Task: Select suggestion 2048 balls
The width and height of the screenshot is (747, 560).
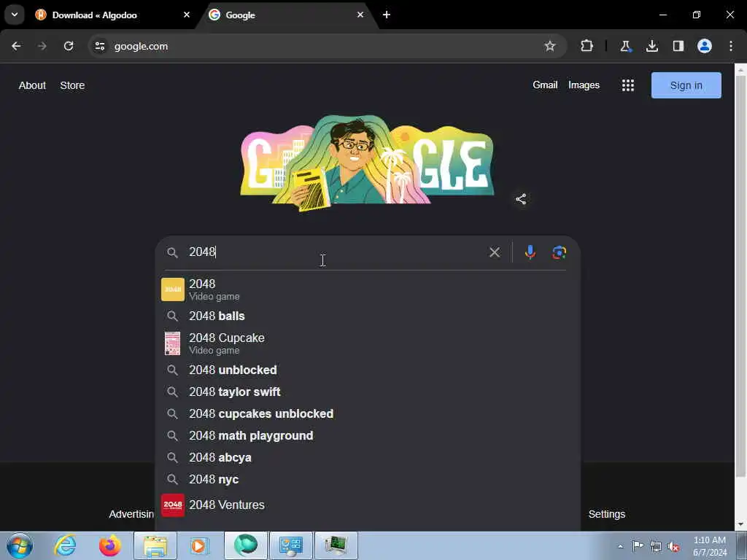Action: (x=368, y=316)
